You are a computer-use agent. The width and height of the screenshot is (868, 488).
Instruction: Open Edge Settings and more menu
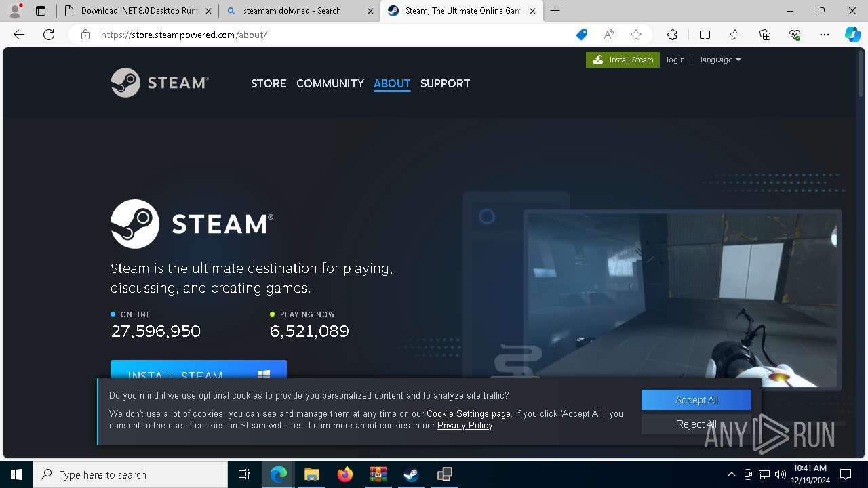tap(825, 35)
